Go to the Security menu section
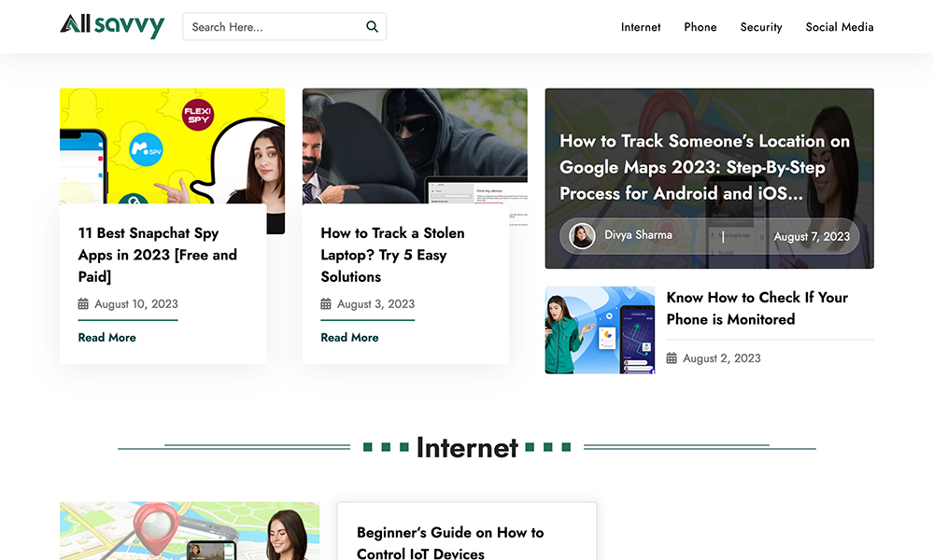This screenshot has height=560, width=934. pos(760,27)
